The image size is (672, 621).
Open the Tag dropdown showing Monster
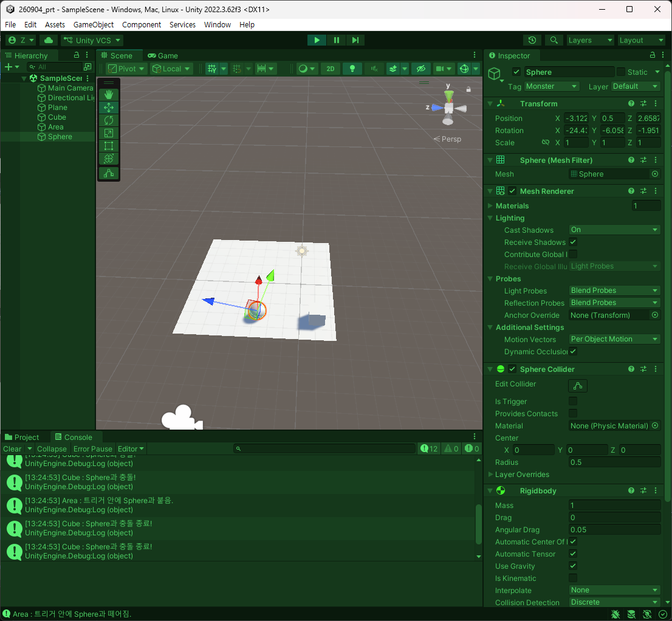coord(552,86)
